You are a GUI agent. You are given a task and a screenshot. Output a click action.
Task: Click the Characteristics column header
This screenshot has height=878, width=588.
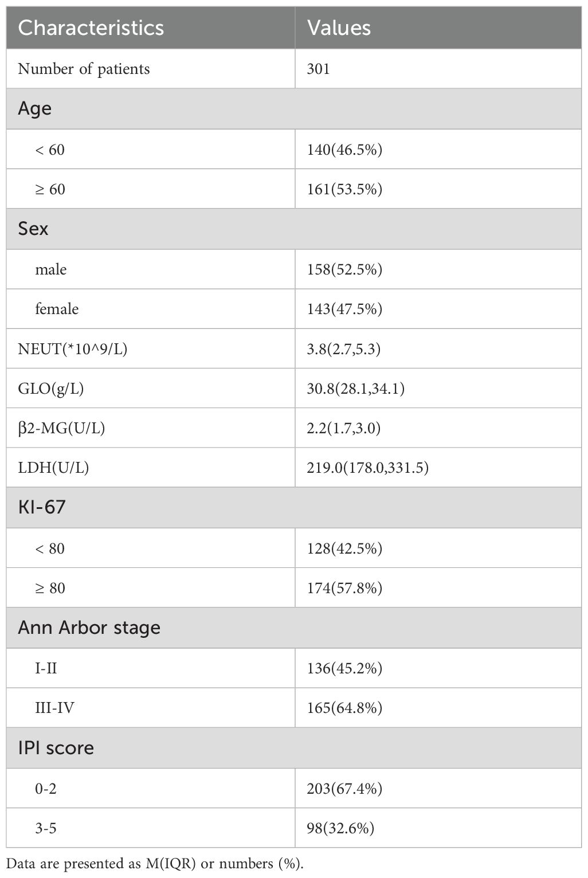[x=91, y=28]
